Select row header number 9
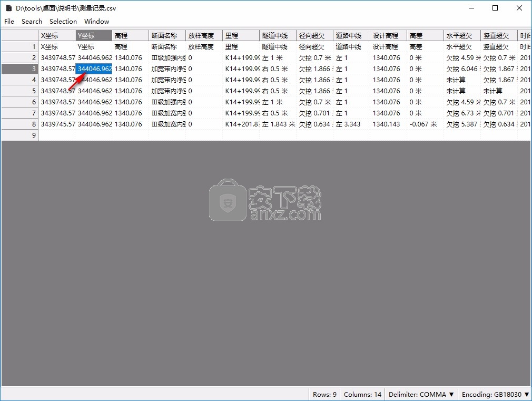 point(19,135)
